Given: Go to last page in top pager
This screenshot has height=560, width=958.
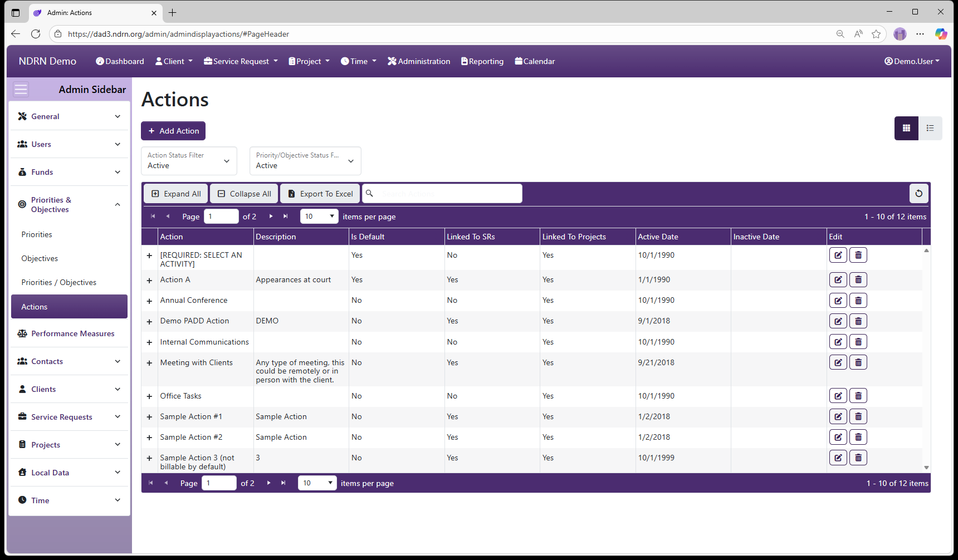Looking at the screenshot, I should (x=286, y=216).
